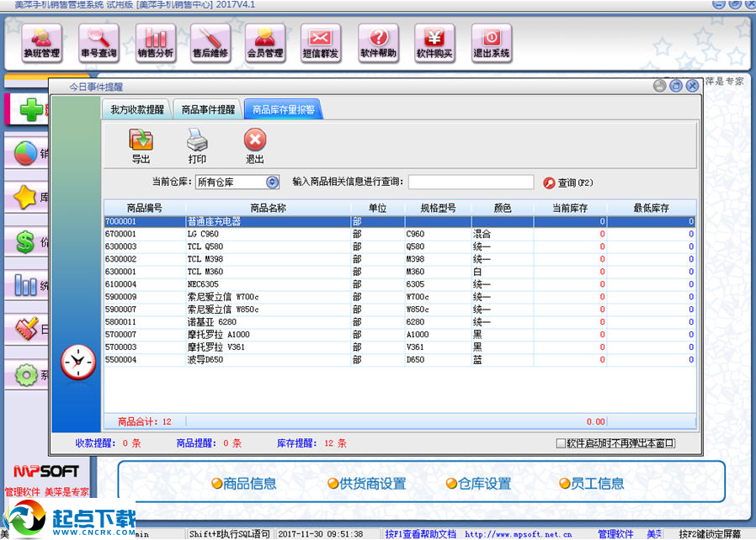Switch to the 我方收款提醒 tab
756x540 pixels.
137,109
